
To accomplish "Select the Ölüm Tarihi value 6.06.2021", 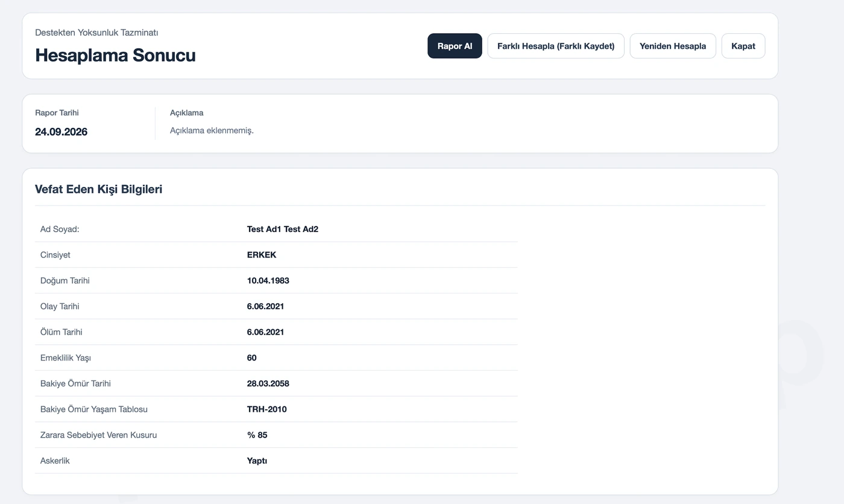I will tap(265, 332).
